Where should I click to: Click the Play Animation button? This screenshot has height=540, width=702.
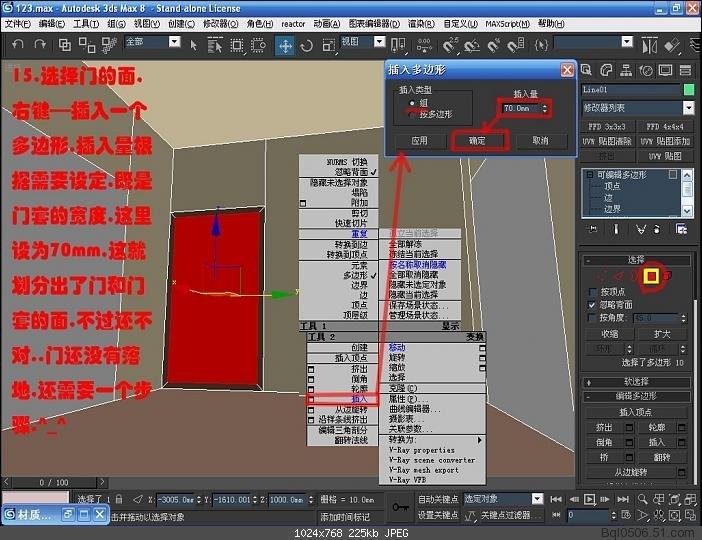tap(590, 499)
